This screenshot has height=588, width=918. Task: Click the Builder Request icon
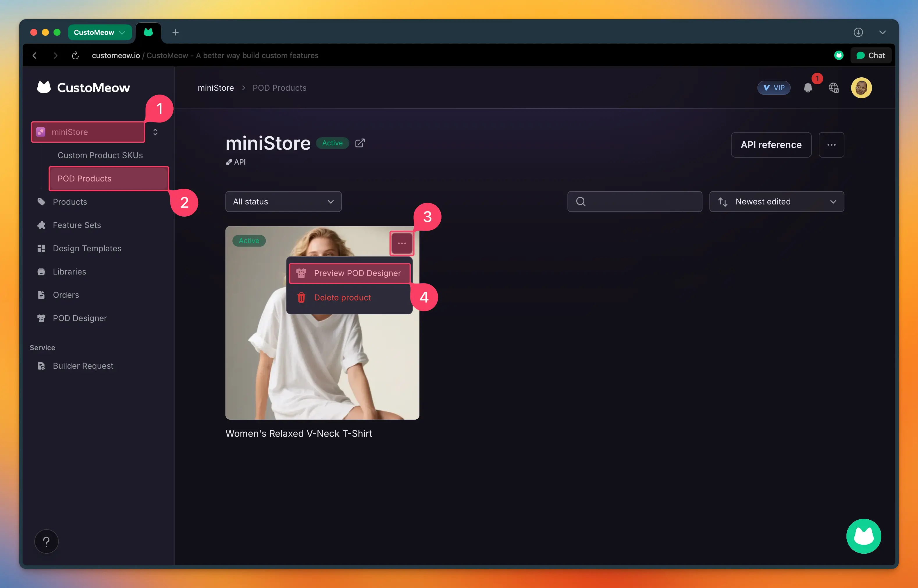pos(41,366)
